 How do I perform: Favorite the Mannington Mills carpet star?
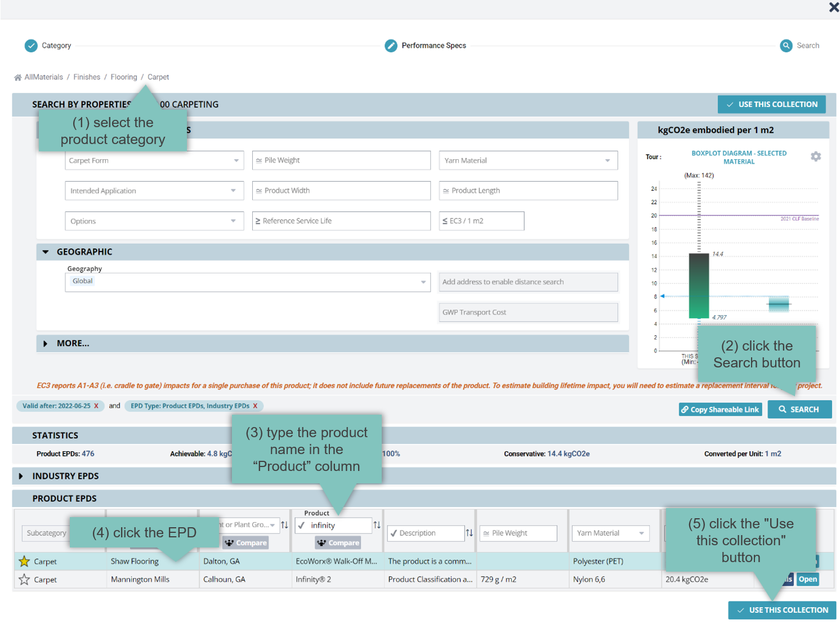pos(24,580)
